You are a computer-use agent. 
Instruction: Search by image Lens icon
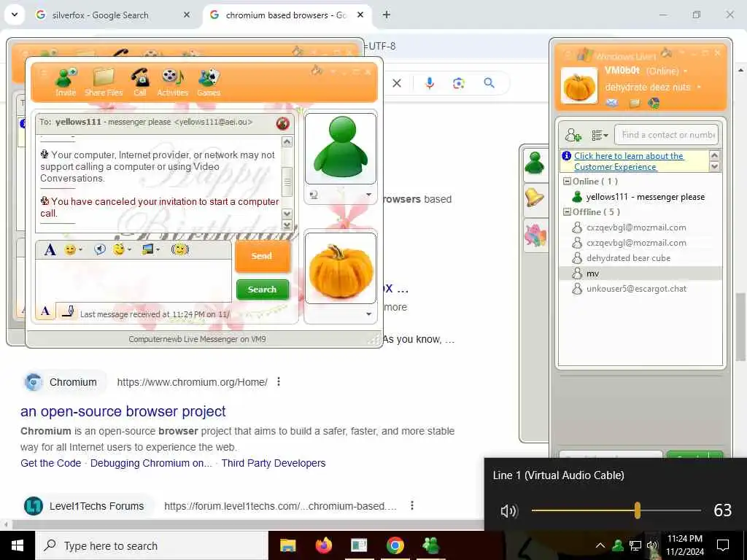click(x=459, y=83)
